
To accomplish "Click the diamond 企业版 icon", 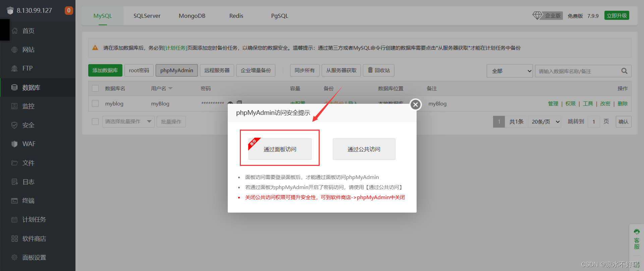I will [537, 15].
